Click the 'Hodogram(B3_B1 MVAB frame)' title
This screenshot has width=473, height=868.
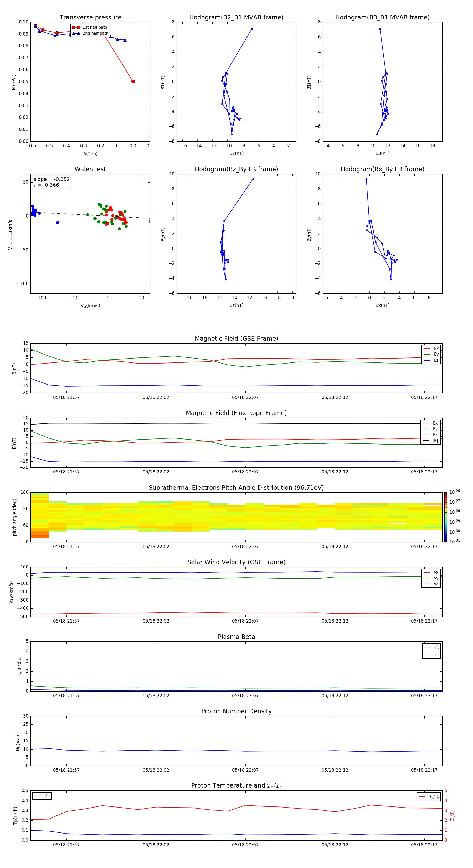click(382, 18)
